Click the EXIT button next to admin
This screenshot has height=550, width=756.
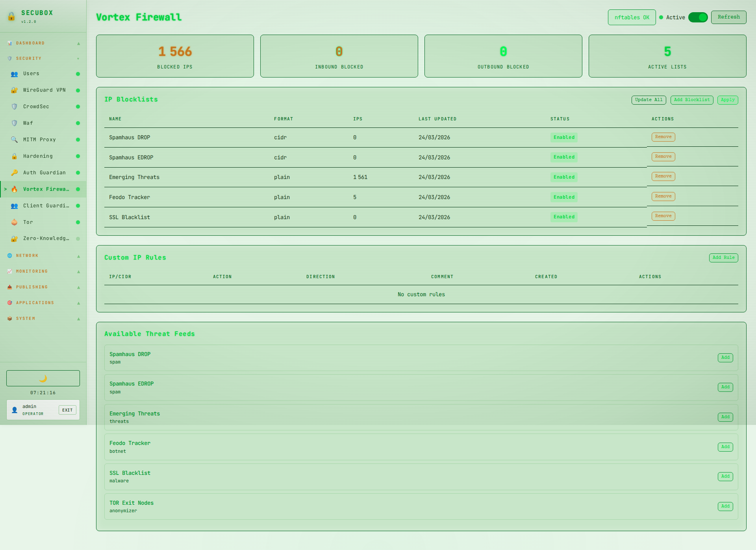pos(67,410)
